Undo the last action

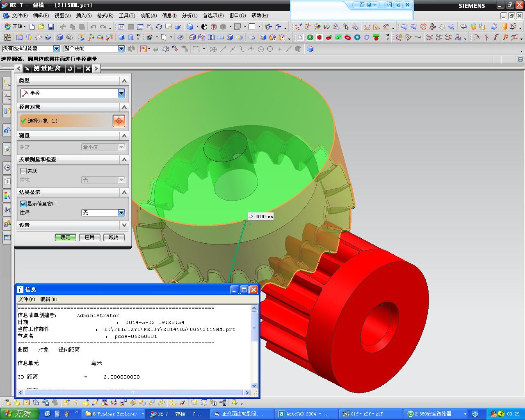pyautogui.click(x=94, y=27)
